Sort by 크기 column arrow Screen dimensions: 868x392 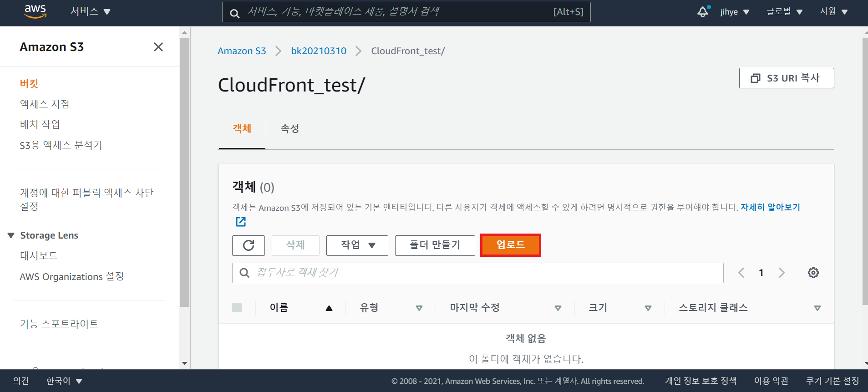pyautogui.click(x=648, y=308)
